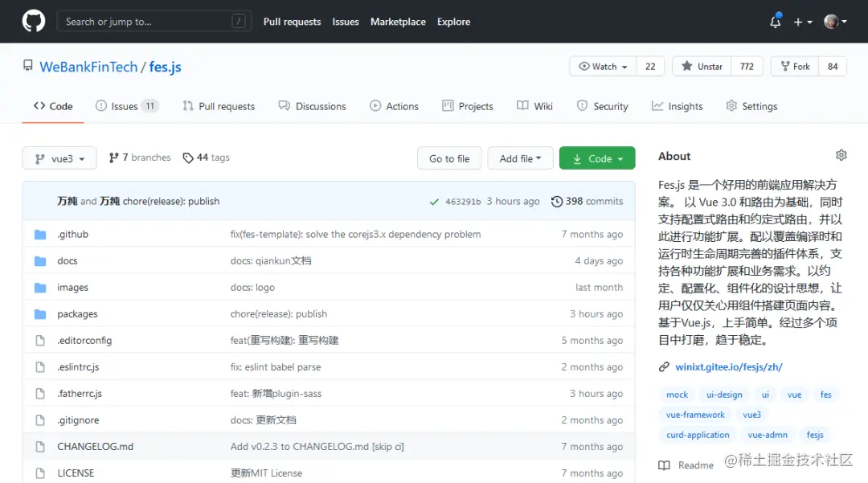Viewport: 868px width, 483px height.
Task: Open the Security tab
Action: (602, 106)
